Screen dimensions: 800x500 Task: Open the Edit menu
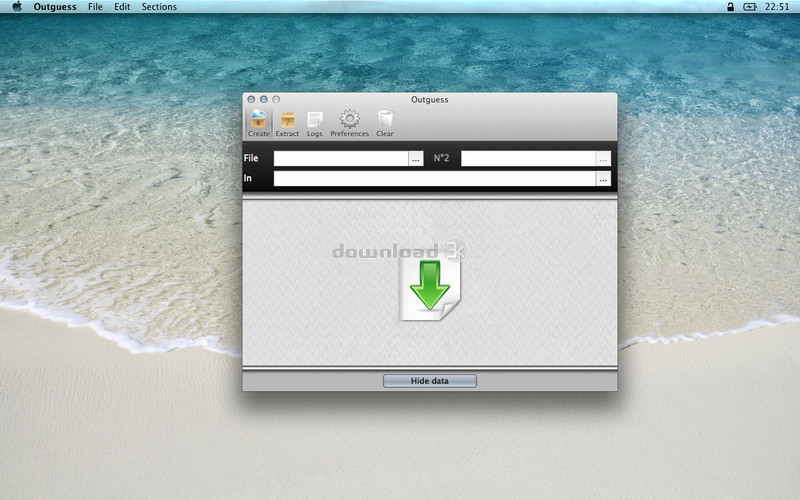click(x=122, y=7)
